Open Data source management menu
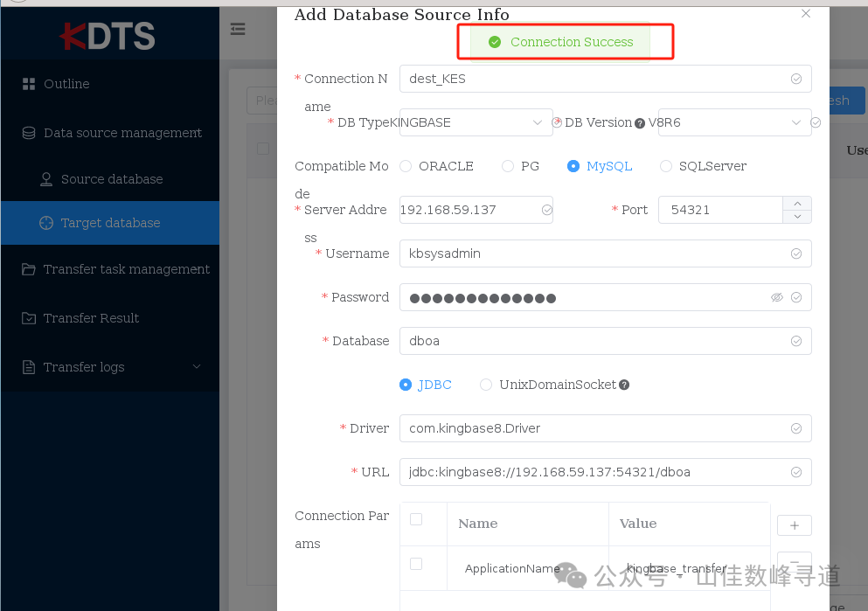868x611 pixels. [110, 133]
